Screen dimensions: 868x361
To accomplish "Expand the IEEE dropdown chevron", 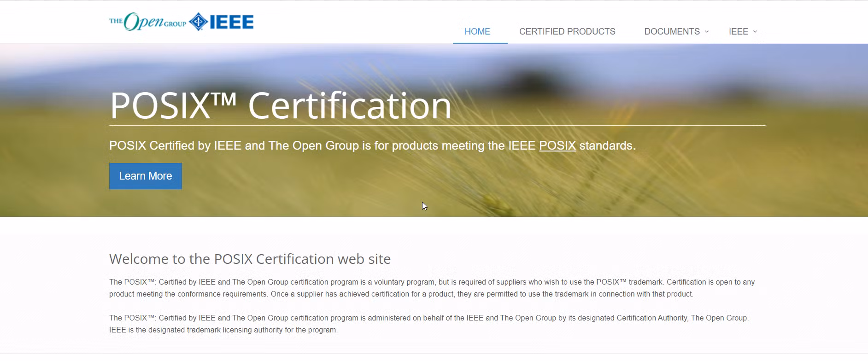I will pyautogui.click(x=755, y=32).
